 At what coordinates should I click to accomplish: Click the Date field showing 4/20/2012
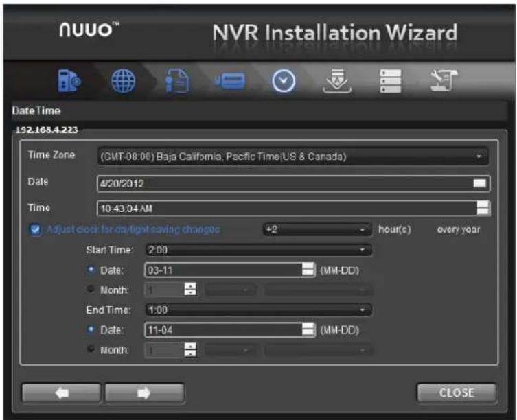coord(293,183)
